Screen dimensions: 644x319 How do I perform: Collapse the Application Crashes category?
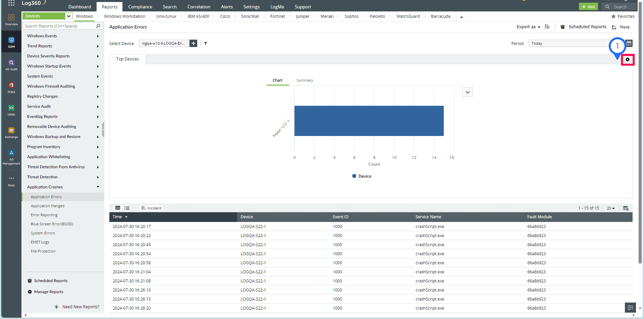coord(63,187)
